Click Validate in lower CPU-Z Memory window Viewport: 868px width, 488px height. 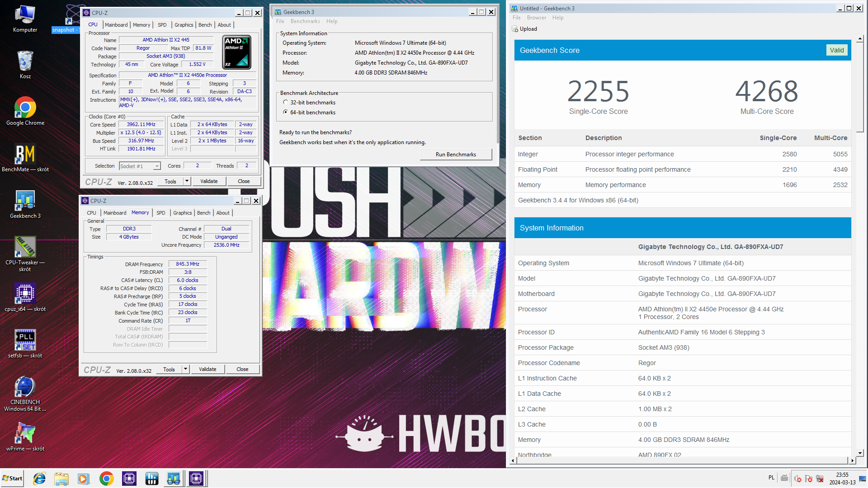point(208,369)
